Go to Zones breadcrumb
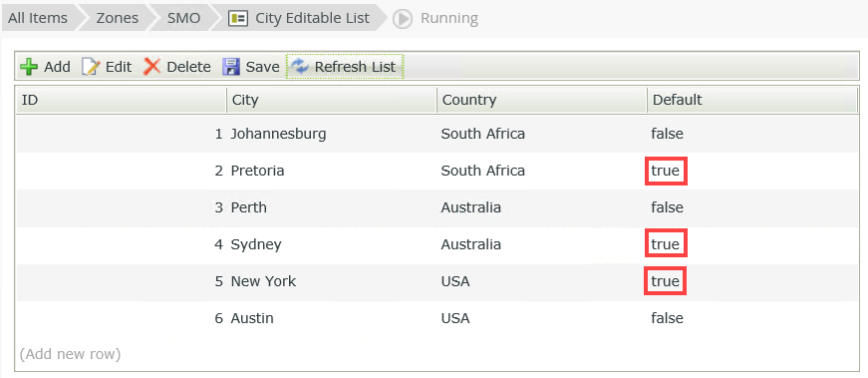This screenshot has height=378, width=868. 118,18
